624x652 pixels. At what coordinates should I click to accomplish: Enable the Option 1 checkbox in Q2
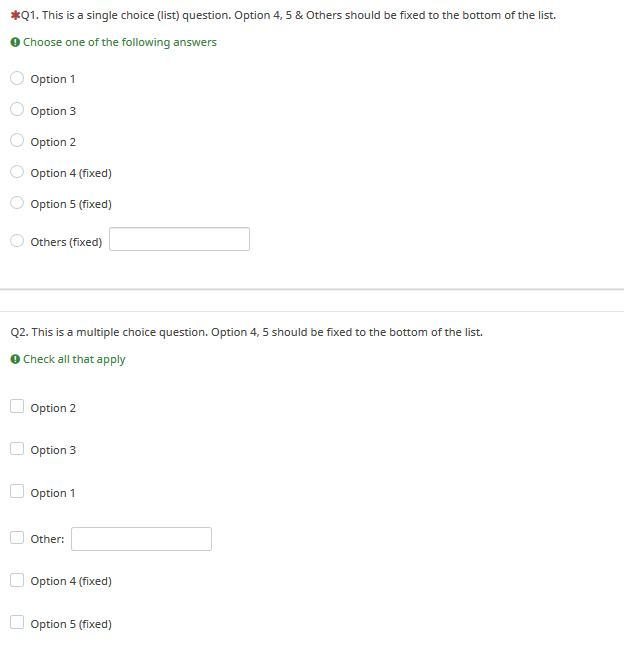click(18, 492)
